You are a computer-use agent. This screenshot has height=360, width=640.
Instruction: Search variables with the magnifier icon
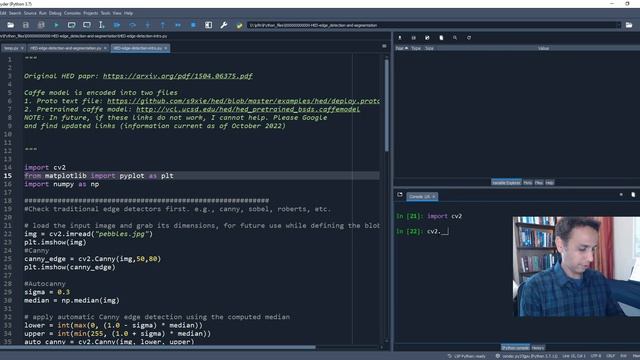coord(455,38)
